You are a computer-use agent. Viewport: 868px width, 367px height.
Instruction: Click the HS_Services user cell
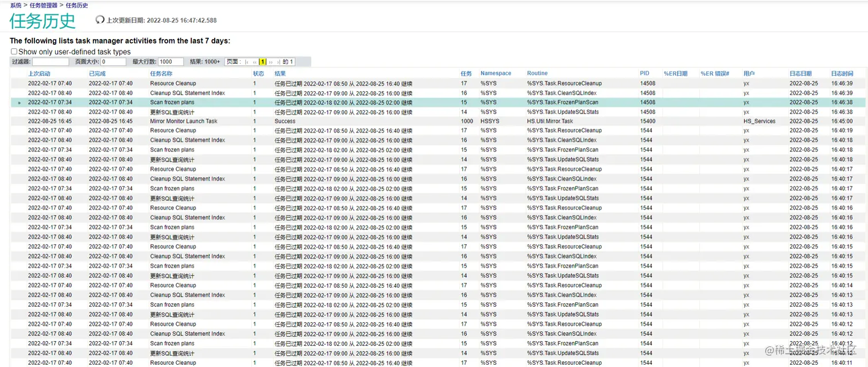(x=759, y=121)
